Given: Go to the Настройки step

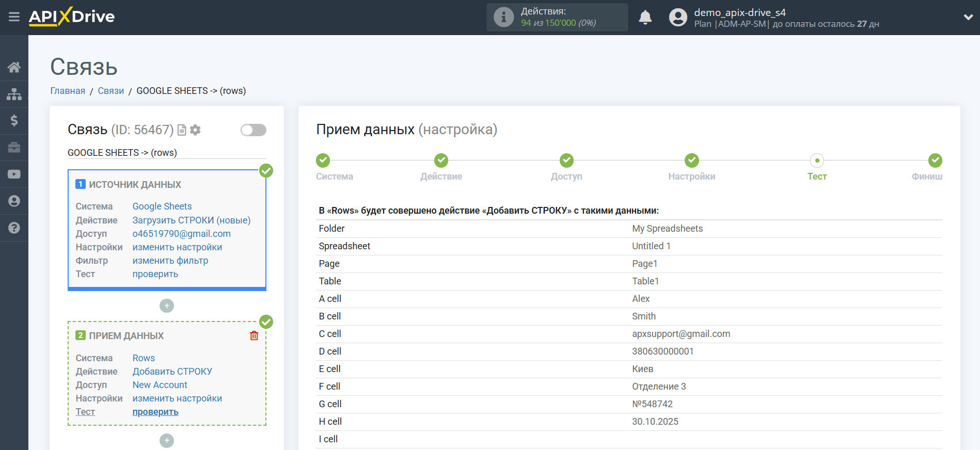Looking at the screenshot, I should 692,160.
